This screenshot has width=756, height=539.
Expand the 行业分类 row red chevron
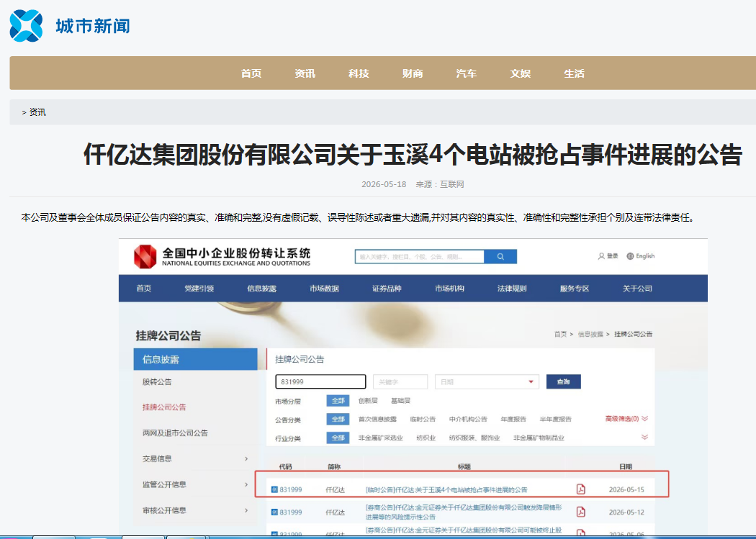tap(644, 438)
